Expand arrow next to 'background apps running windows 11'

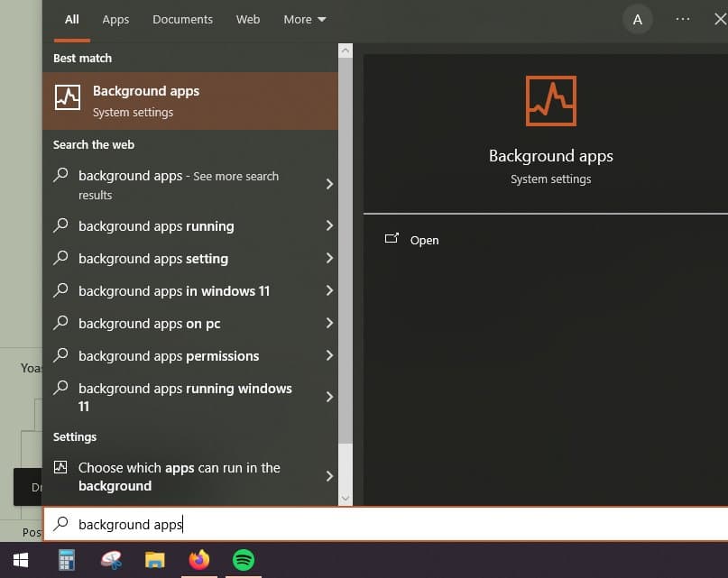pos(329,397)
